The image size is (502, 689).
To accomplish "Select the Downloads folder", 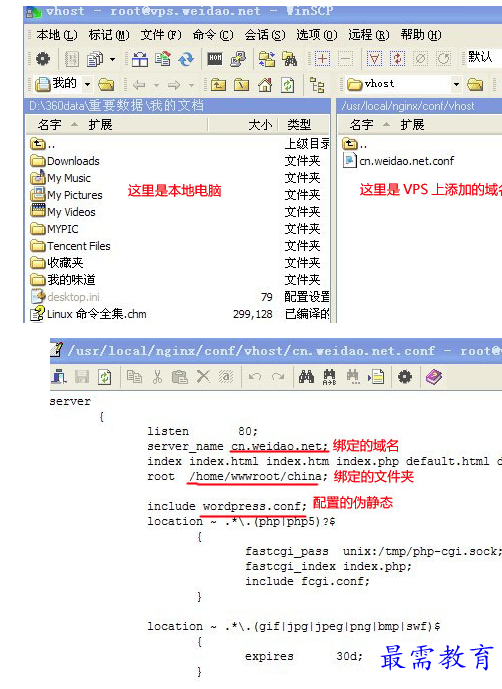I will click(65, 161).
